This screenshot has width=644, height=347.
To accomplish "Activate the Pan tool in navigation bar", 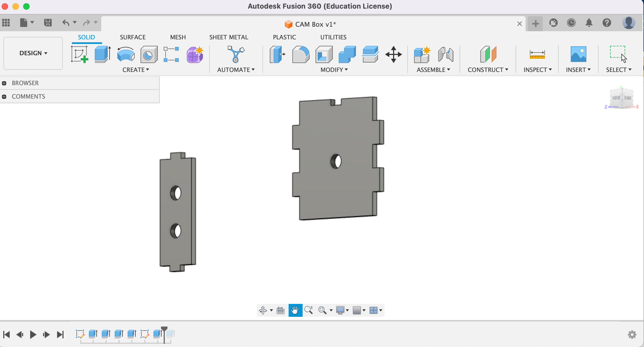I will (295, 310).
